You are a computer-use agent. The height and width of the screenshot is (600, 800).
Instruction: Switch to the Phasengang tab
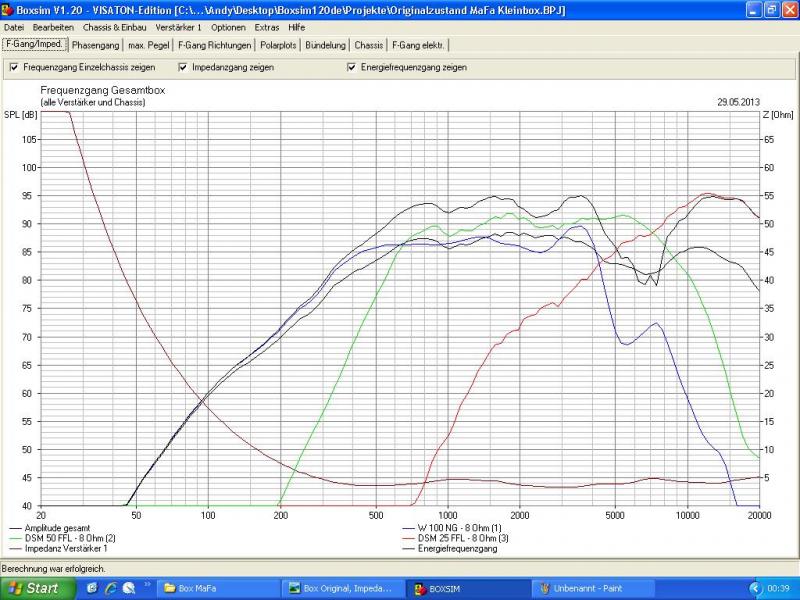point(96,45)
